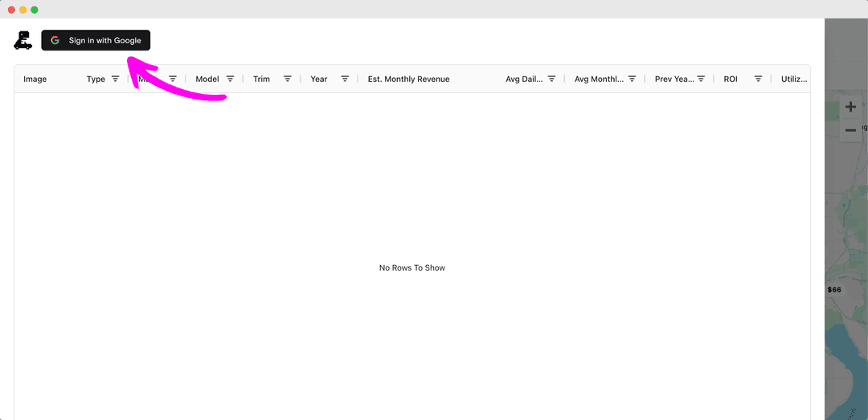The height and width of the screenshot is (420, 868).
Task: Open the Trim column filter menu
Action: 287,79
